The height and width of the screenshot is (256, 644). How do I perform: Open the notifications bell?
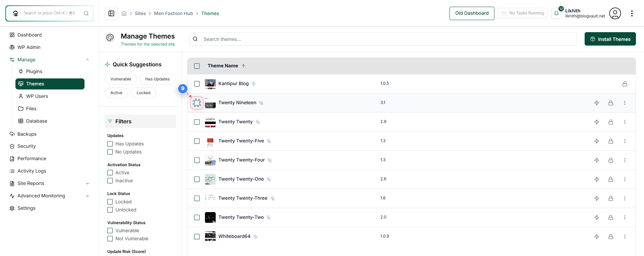[x=556, y=13]
